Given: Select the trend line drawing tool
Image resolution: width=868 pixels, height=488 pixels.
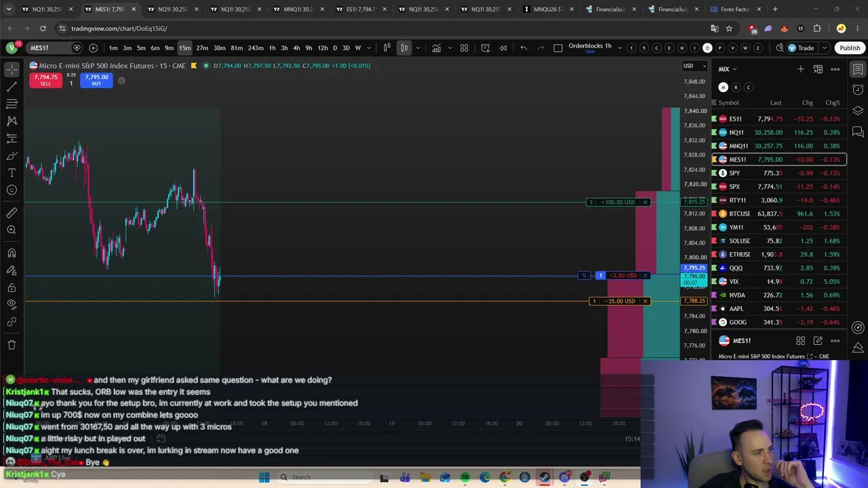Looking at the screenshot, I should coord(12,87).
